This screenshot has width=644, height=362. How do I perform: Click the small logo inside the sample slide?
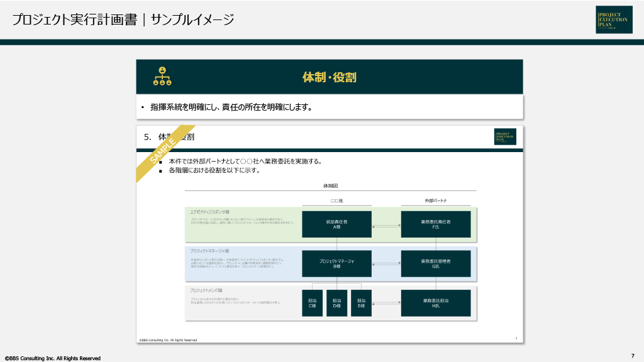pos(505,136)
